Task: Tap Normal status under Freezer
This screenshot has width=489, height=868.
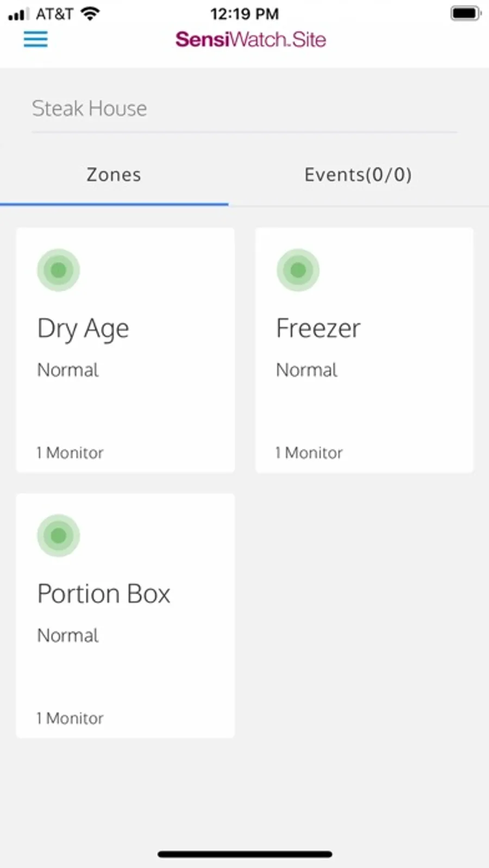Action: [307, 370]
